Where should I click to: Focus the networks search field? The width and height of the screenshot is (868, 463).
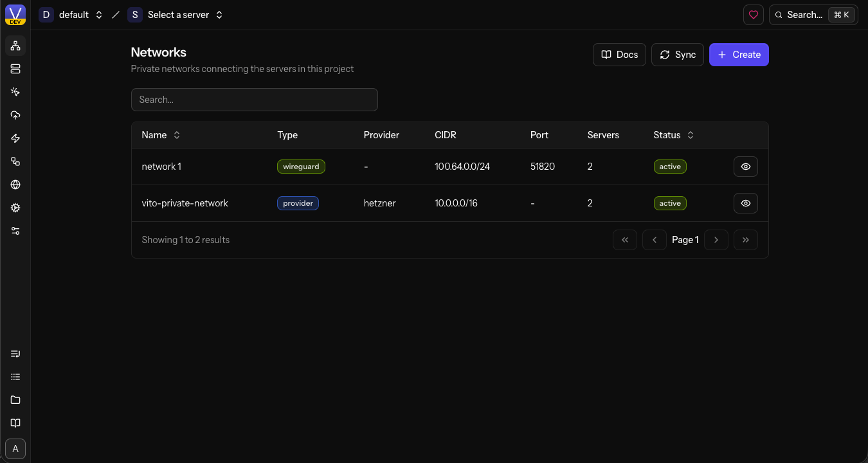[x=255, y=100]
